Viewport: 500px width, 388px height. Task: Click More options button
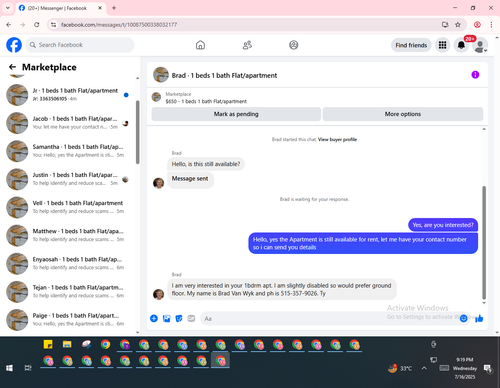(x=403, y=114)
